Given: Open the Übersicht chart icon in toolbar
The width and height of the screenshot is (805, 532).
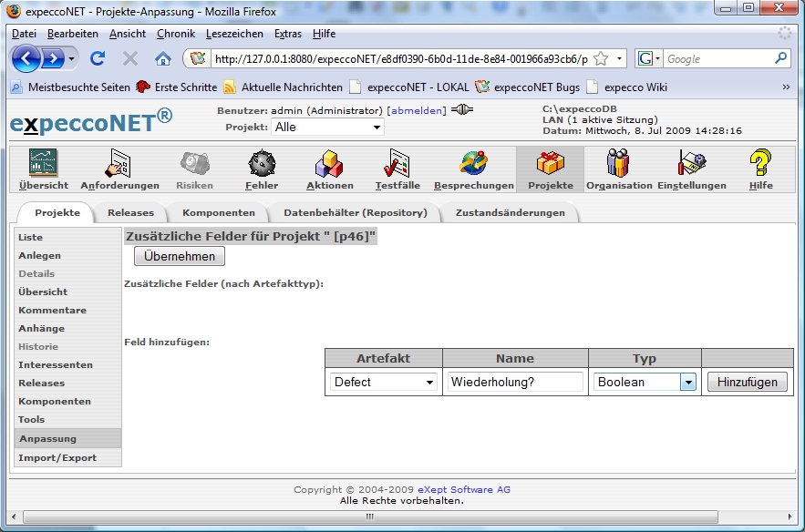Looking at the screenshot, I should (x=43, y=164).
